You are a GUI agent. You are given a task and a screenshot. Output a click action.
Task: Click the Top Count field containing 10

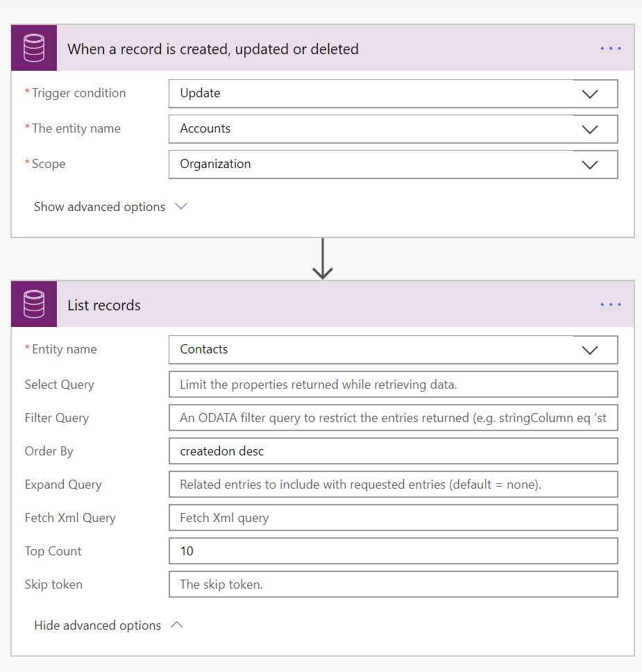393,551
